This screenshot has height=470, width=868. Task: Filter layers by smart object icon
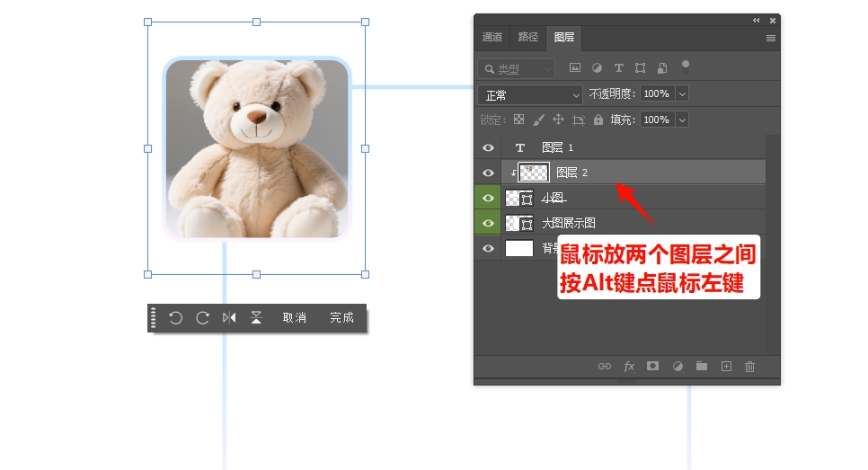coord(662,68)
